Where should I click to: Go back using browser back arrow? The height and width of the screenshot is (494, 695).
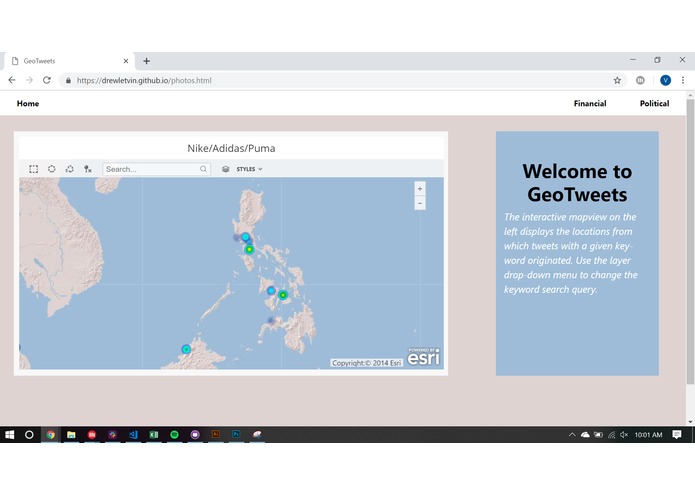pos(12,80)
